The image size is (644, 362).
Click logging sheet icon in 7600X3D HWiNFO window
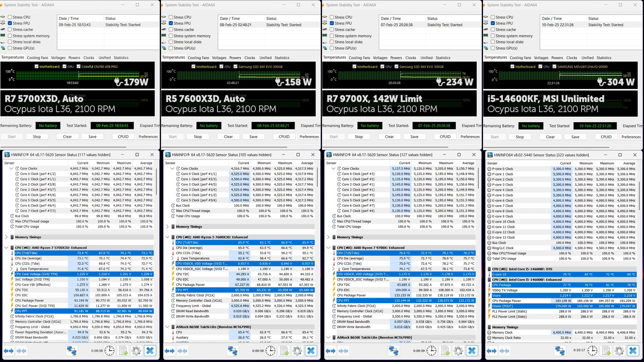(284, 351)
